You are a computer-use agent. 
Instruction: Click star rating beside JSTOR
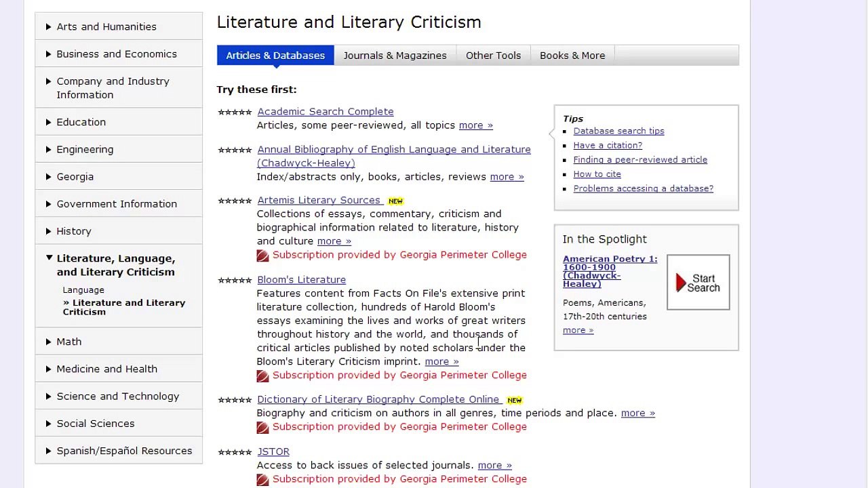[x=235, y=452]
